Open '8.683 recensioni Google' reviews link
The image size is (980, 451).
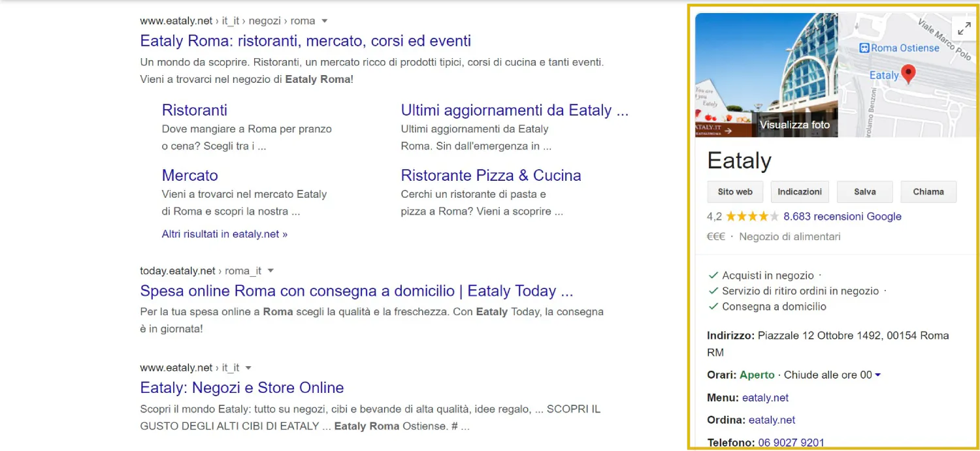point(842,216)
